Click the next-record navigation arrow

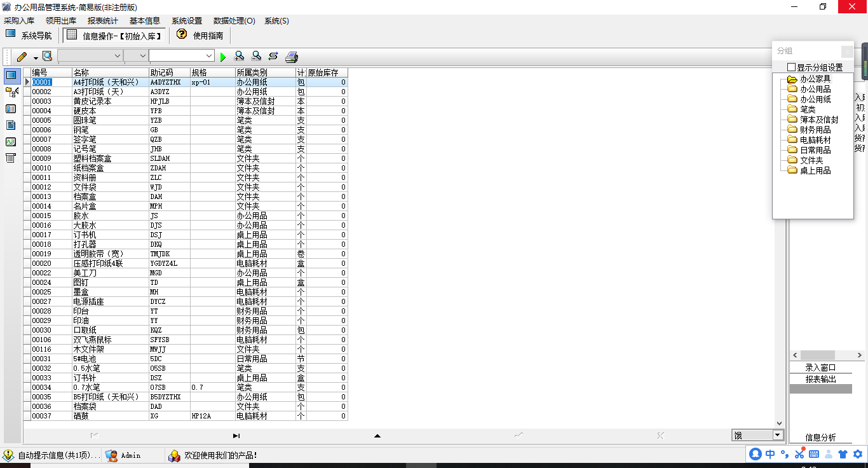(x=236, y=436)
